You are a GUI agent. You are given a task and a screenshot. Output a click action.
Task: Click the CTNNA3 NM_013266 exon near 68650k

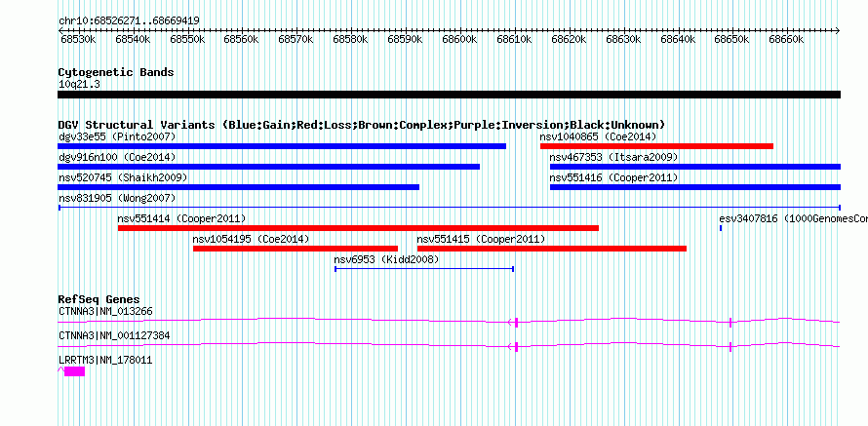730,323
